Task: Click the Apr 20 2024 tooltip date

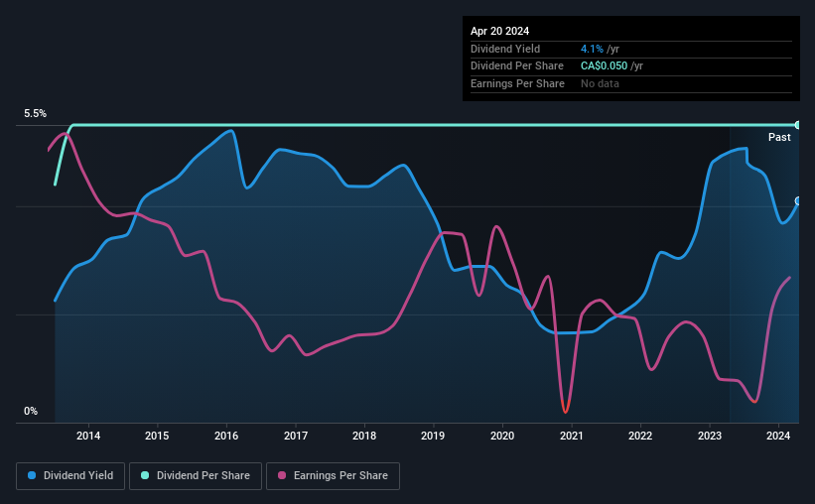Action: click(x=499, y=31)
